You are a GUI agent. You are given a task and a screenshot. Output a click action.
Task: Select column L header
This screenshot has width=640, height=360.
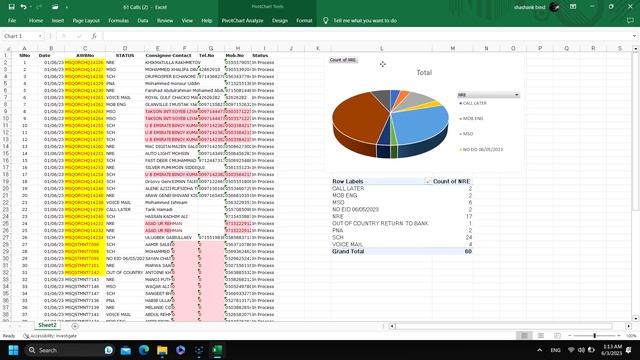point(382,48)
